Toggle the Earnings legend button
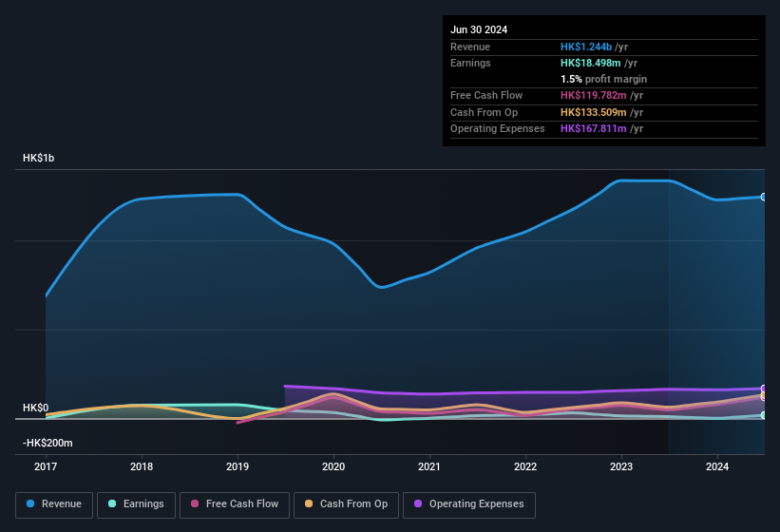 (136, 504)
